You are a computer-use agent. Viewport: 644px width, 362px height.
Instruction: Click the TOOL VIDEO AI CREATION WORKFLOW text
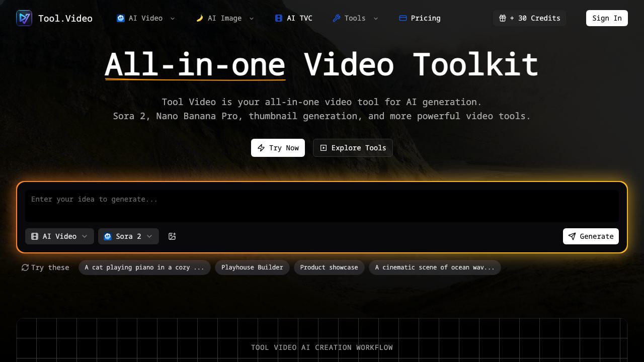(x=322, y=347)
